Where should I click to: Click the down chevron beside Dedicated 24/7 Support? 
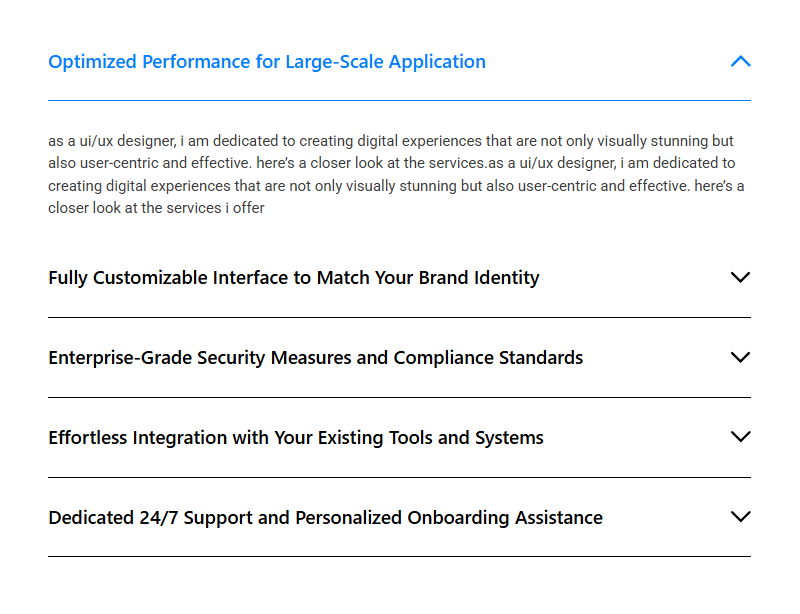[x=740, y=517]
